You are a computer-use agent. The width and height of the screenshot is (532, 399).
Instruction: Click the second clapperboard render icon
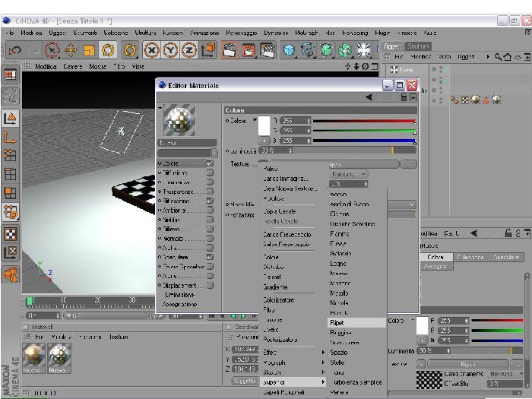point(249,51)
